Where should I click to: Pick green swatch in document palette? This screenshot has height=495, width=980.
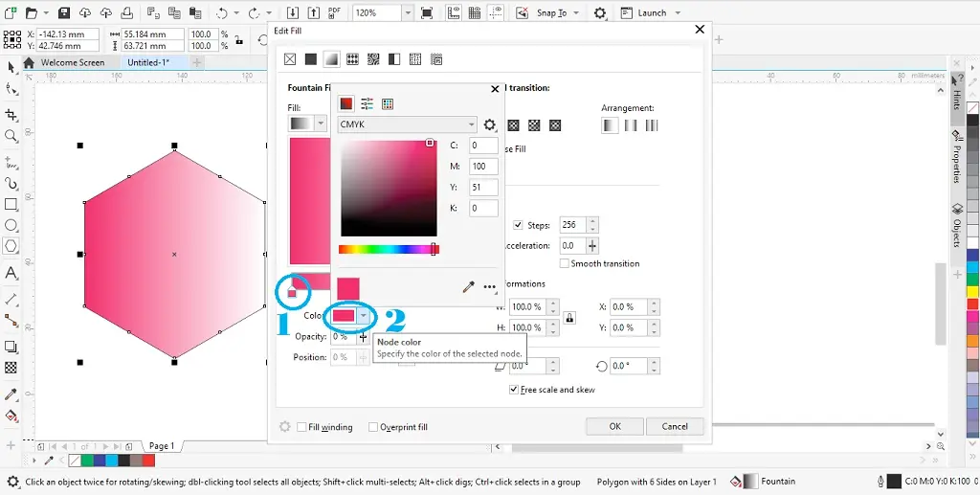click(x=87, y=461)
